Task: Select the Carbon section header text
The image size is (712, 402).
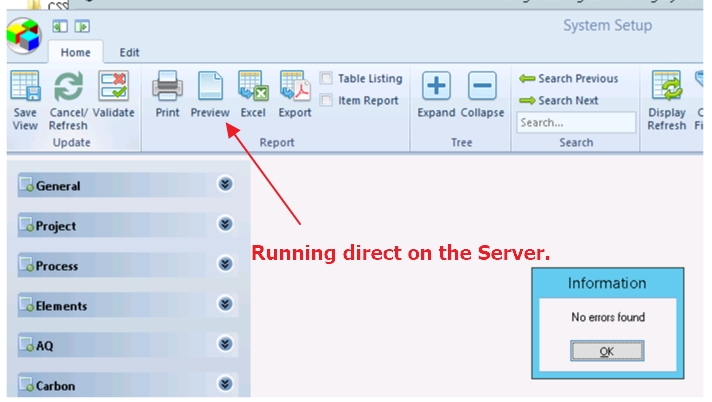Action: pos(55,386)
